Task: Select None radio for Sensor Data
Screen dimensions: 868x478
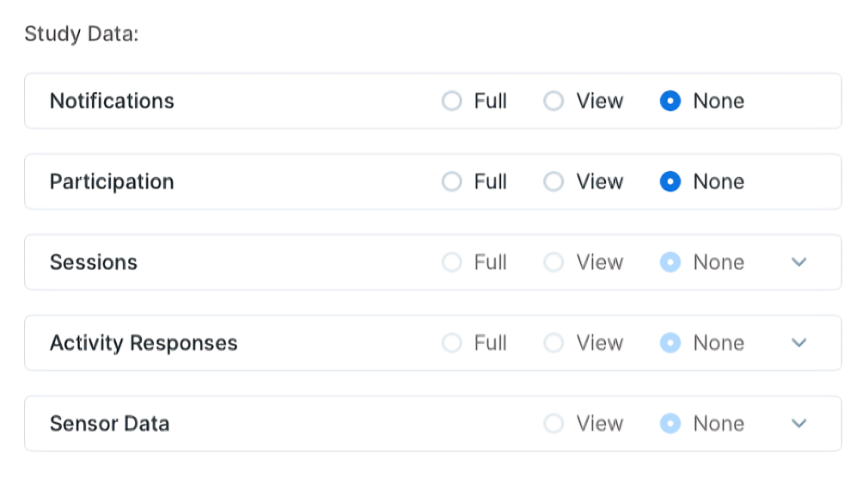Action: (670, 424)
